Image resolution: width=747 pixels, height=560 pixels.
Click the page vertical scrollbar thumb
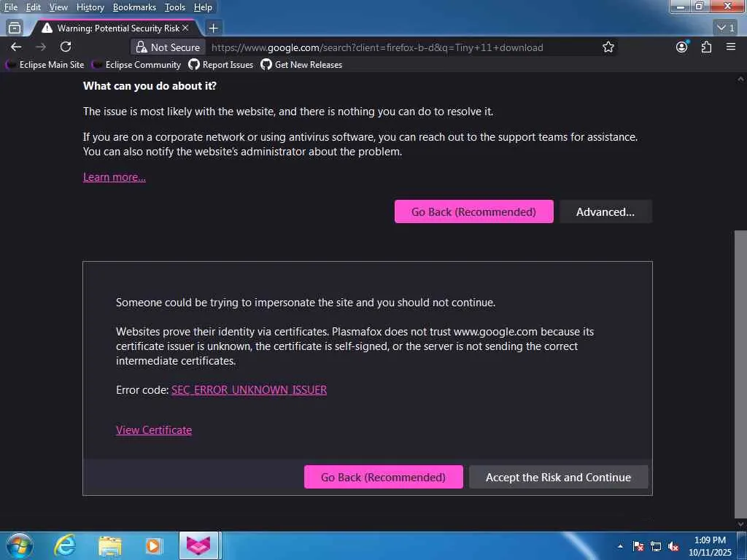coord(740,374)
